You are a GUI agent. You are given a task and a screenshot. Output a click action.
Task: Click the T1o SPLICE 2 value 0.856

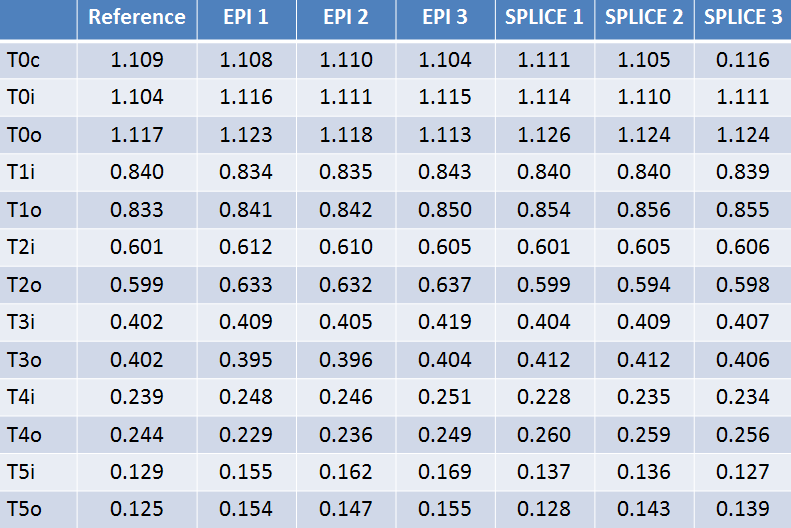point(644,210)
